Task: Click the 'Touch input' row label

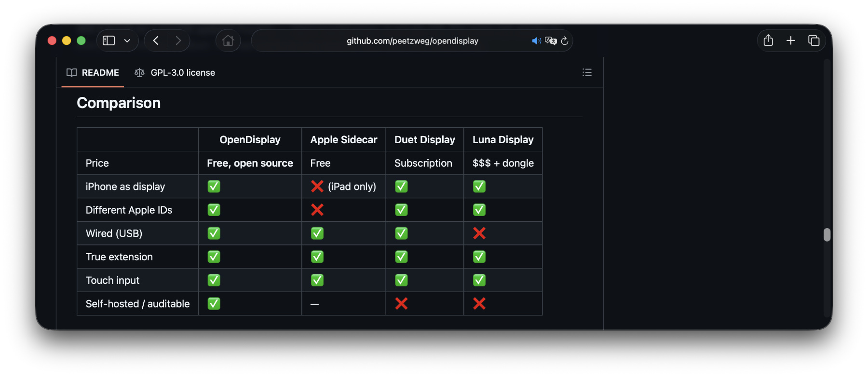Action: (112, 281)
